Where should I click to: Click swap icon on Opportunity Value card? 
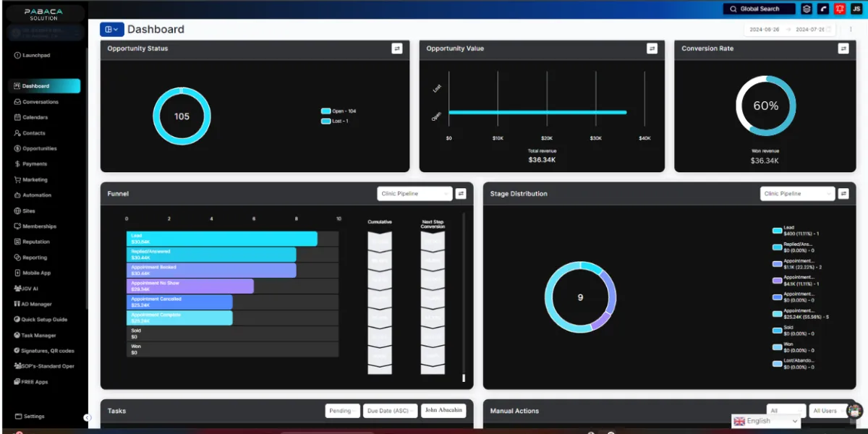coord(652,48)
